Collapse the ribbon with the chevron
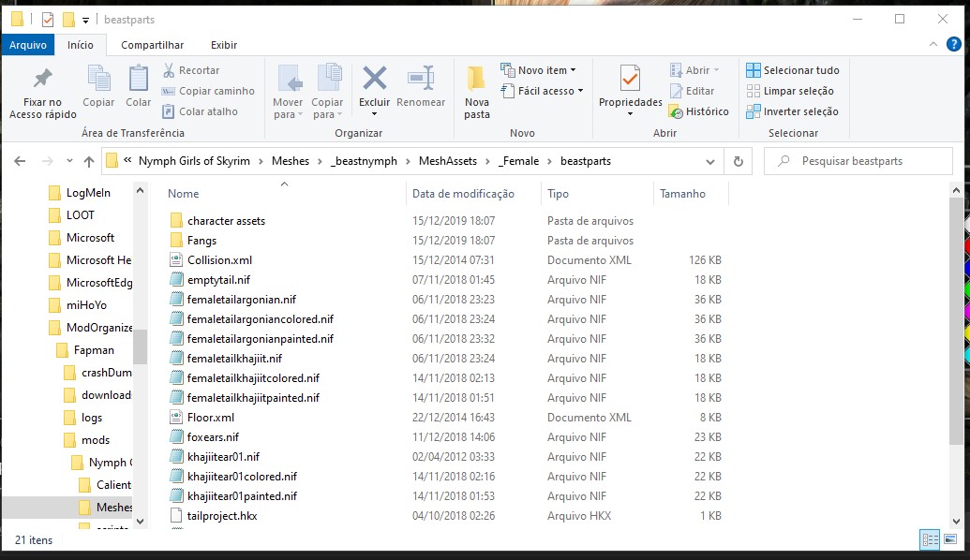970x560 pixels. pos(933,45)
